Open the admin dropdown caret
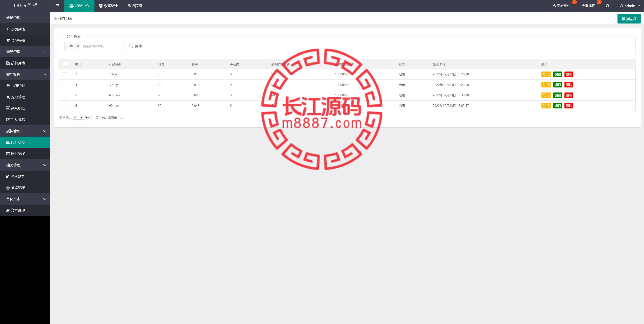 coord(639,6)
